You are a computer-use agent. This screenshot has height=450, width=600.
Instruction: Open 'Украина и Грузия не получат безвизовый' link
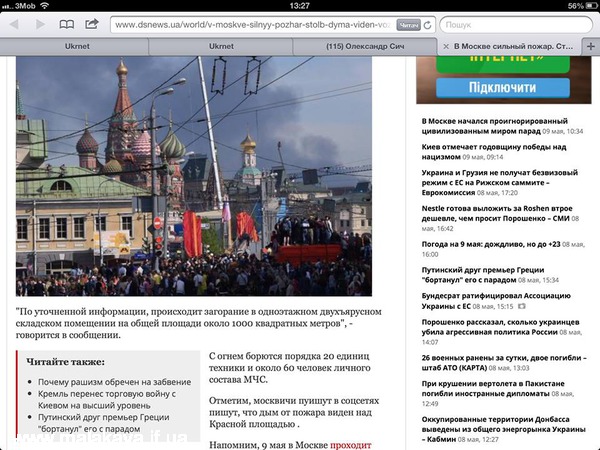(x=499, y=183)
